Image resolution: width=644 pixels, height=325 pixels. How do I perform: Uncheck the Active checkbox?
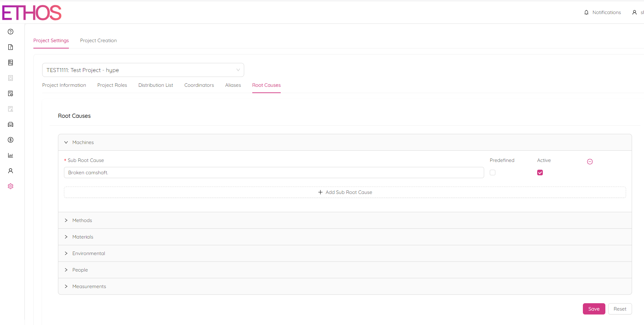pos(540,173)
